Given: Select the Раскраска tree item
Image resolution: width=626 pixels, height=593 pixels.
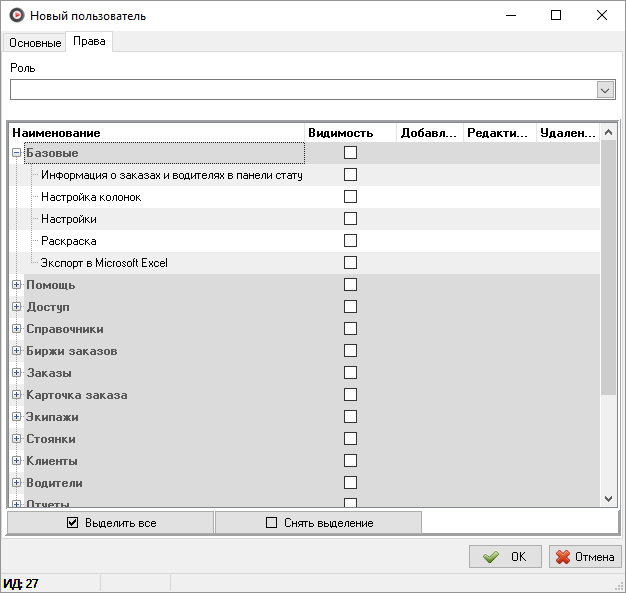Looking at the screenshot, I should (68, 241).
